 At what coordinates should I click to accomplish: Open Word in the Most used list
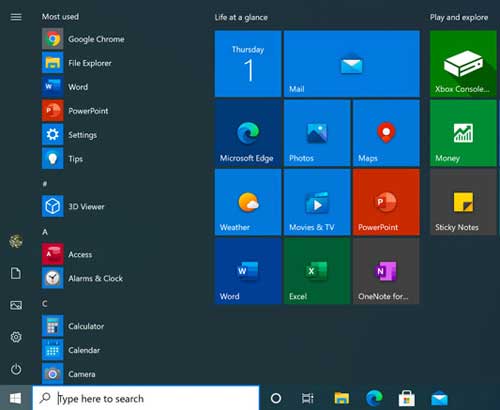tap(65, 87)
